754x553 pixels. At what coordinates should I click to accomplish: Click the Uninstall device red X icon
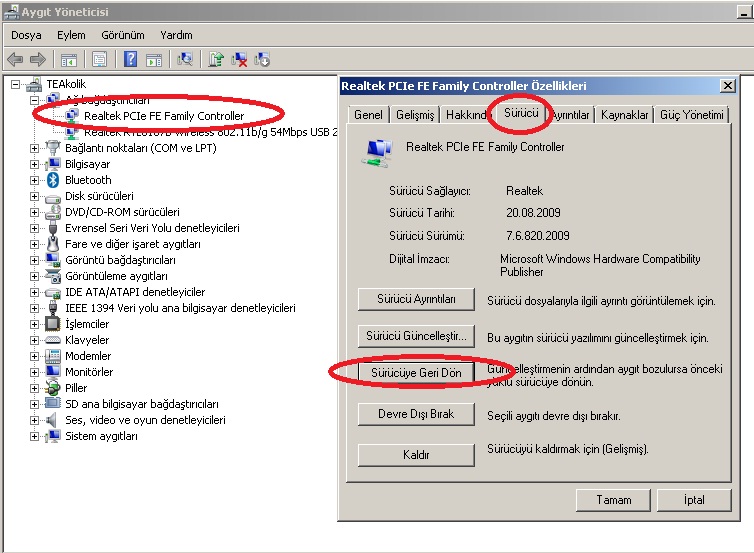(239, 60)
